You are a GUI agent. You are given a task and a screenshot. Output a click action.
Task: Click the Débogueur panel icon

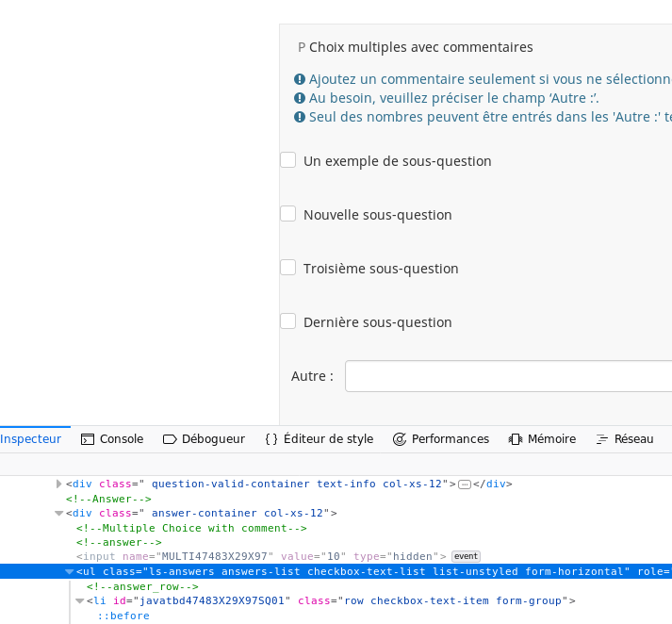[170, 439]
